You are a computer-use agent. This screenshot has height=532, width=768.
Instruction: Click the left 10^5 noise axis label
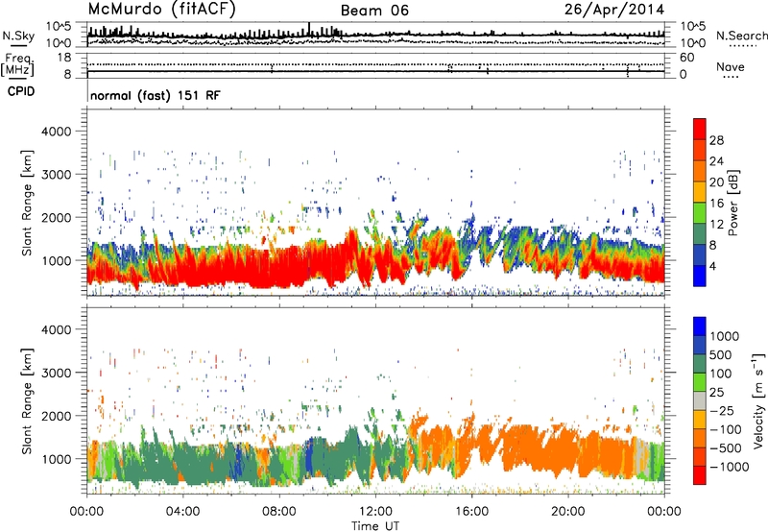(60, 27)
